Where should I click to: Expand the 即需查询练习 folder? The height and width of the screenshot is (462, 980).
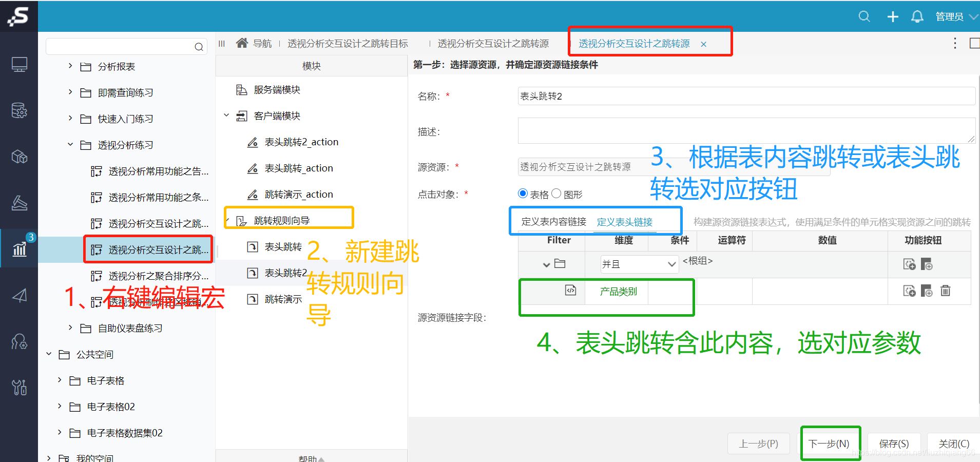70,92
